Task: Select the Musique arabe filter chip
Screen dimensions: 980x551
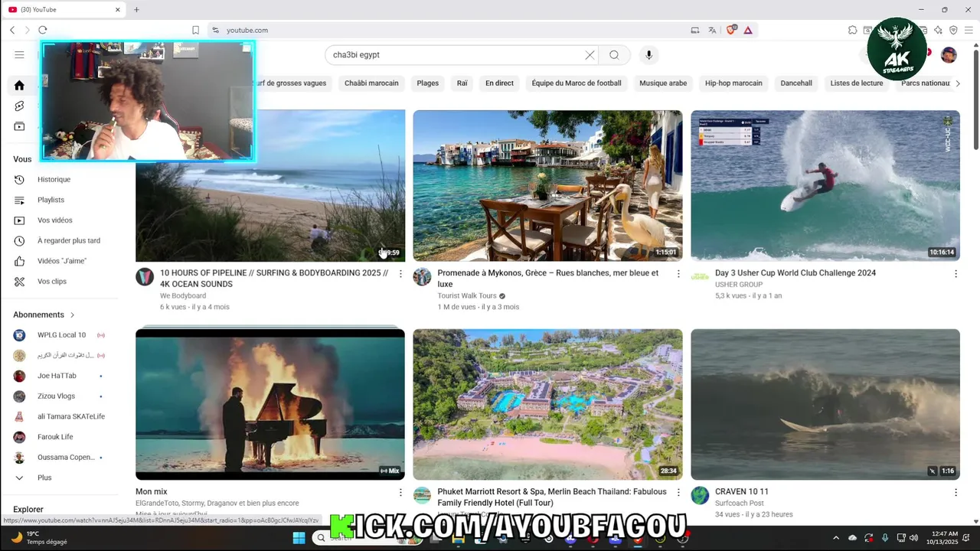Action: 663,83
